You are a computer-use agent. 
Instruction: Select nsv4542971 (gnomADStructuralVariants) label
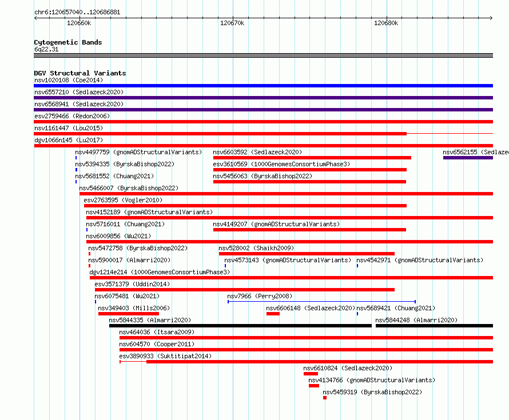420,260
